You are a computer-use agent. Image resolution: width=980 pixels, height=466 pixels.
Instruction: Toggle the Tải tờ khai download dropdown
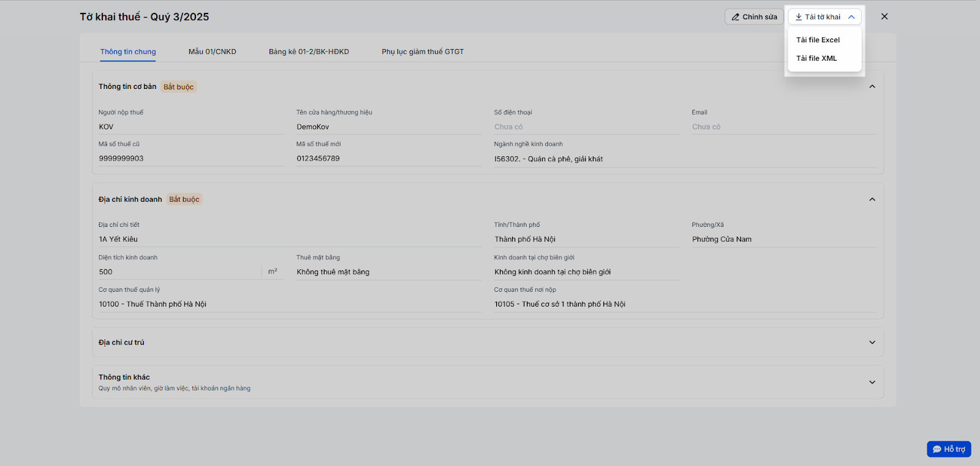[x=824, y=17]
